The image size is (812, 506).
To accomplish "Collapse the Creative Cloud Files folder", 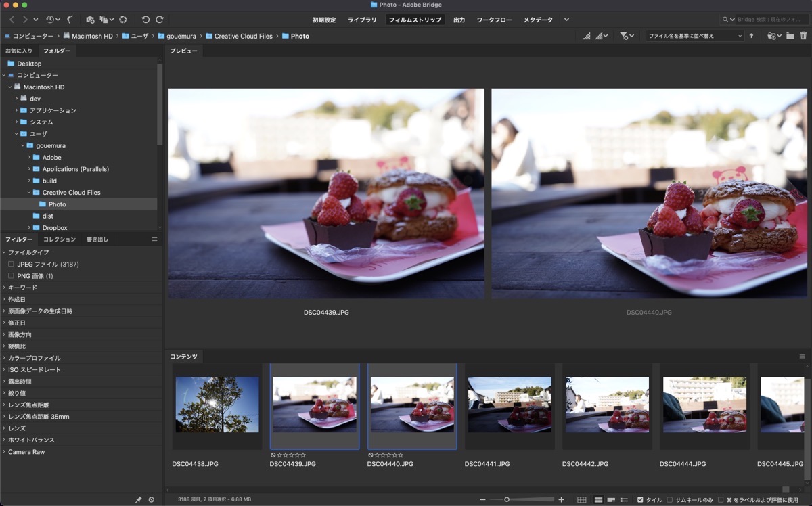I will tap(29, 193).
